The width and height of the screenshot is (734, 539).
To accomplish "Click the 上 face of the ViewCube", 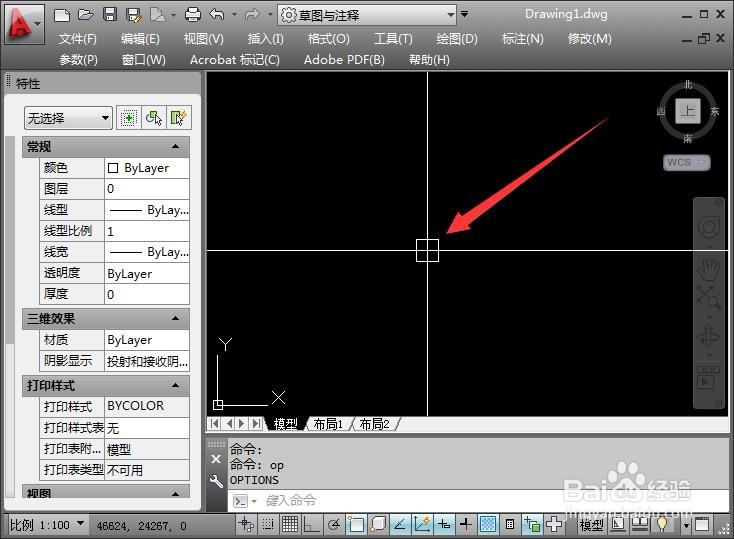I will coord(688,111).
